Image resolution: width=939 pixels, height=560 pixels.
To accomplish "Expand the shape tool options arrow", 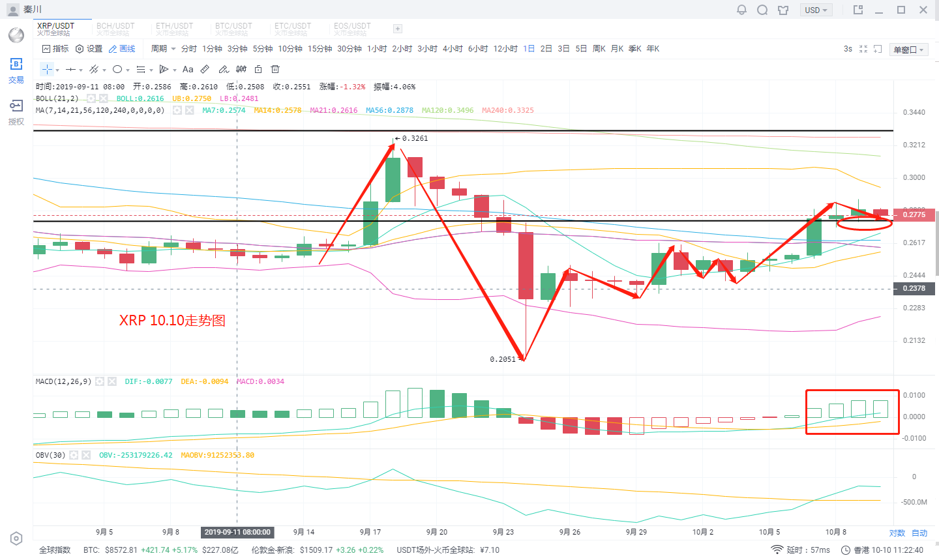I will 128,70.
